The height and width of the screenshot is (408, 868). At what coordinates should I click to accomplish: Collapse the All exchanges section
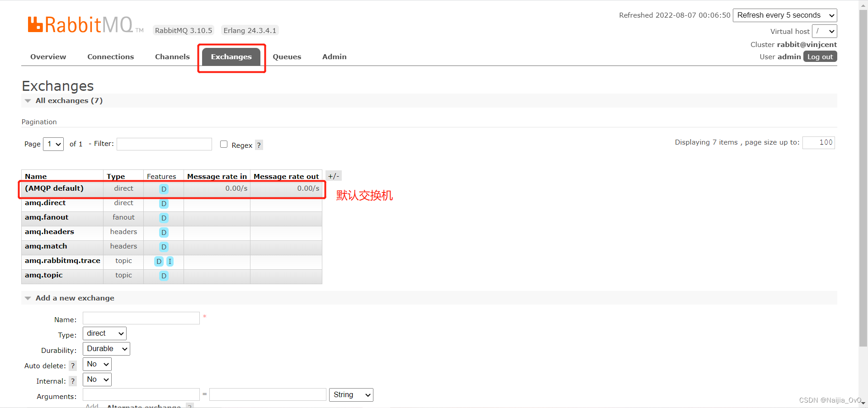28,100
